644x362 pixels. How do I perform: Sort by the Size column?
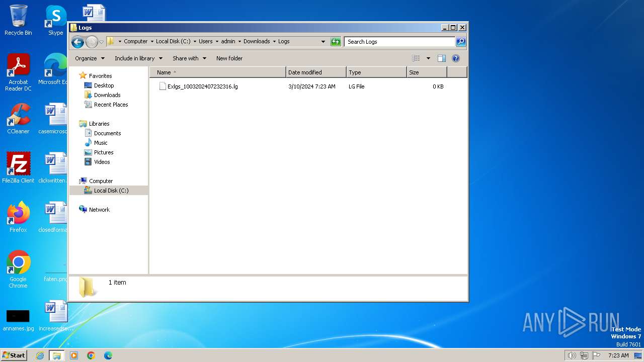[x=427, y=72]
